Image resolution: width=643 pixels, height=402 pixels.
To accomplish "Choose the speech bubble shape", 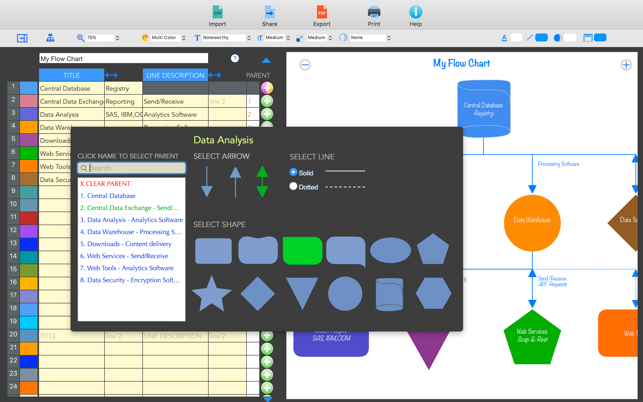I will 346,251.
